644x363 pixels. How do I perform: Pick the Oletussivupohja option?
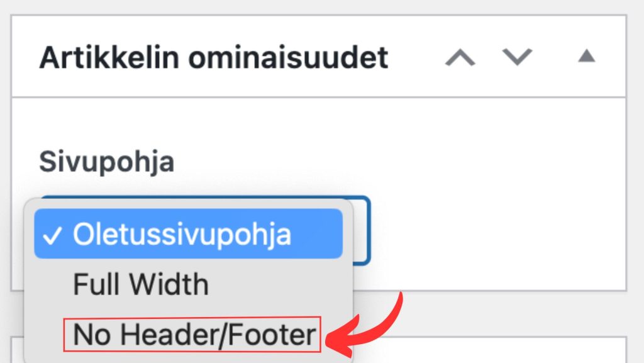pos(182,234)
